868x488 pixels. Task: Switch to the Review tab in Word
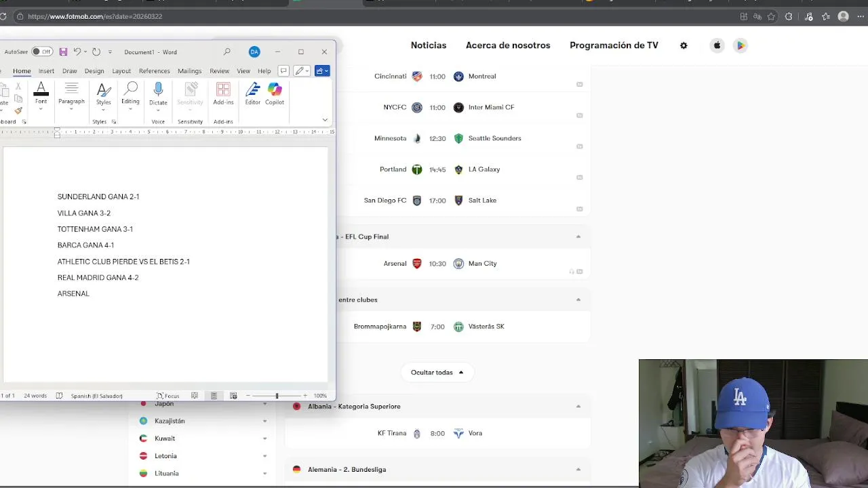pos(219,70)
